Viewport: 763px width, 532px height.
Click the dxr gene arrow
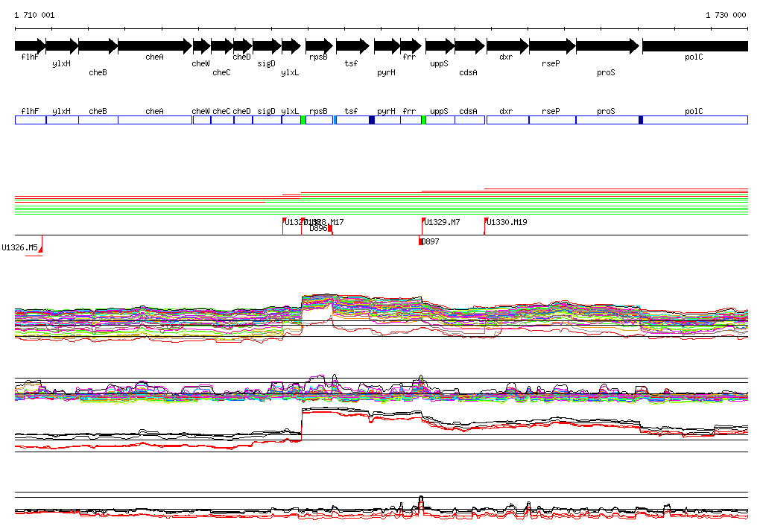coord(507,46)
